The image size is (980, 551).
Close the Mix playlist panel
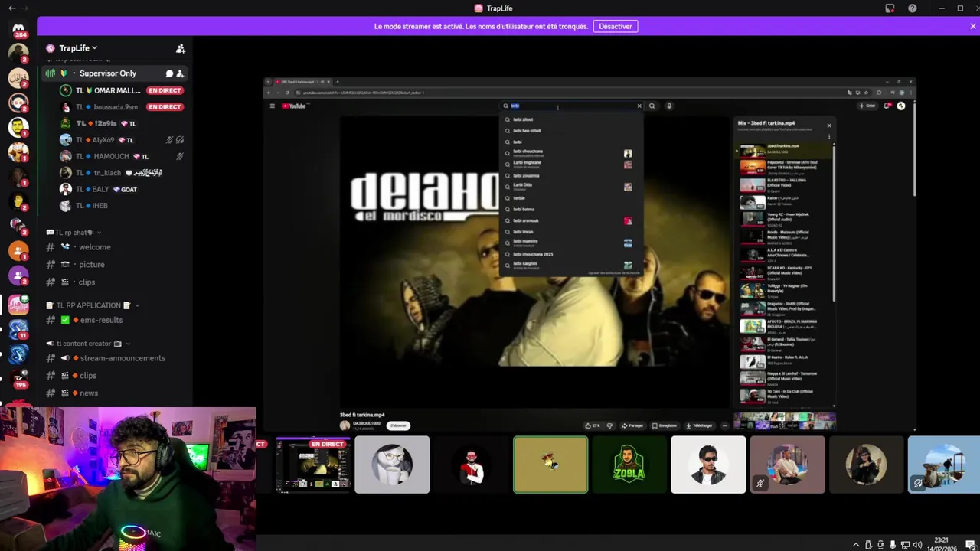[828, 125]
